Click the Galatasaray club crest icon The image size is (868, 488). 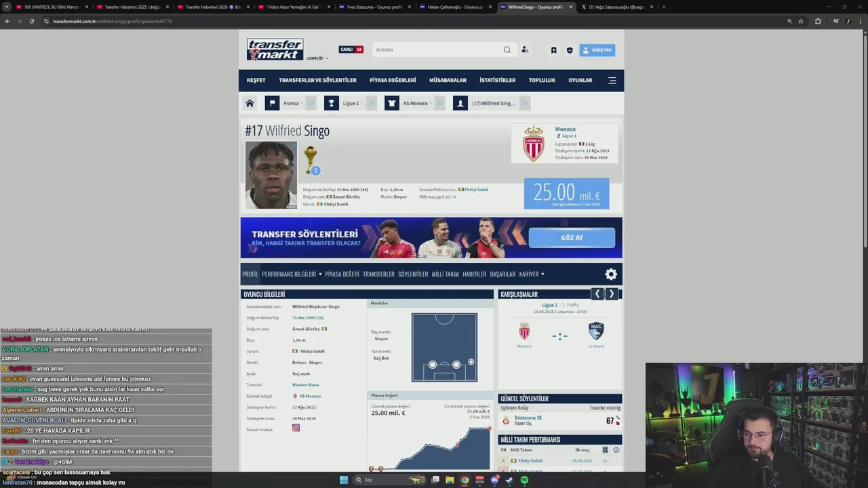pyautogui.click(x=506, y=421)
